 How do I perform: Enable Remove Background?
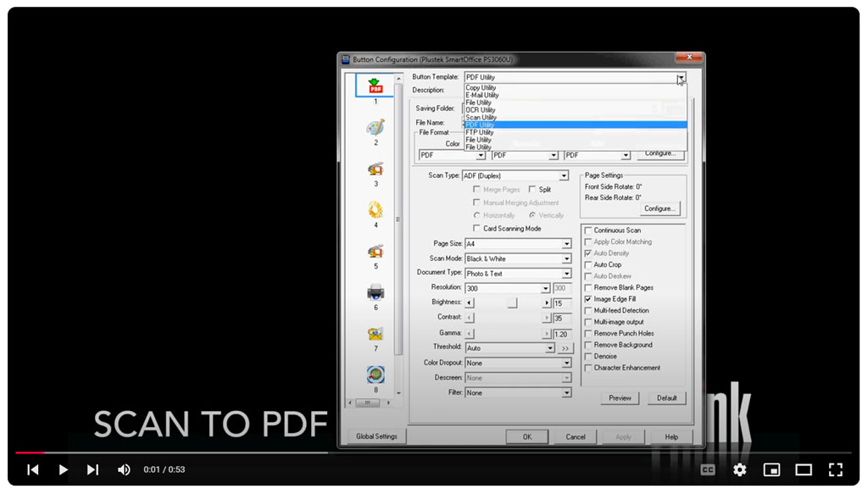coord(588,345)
